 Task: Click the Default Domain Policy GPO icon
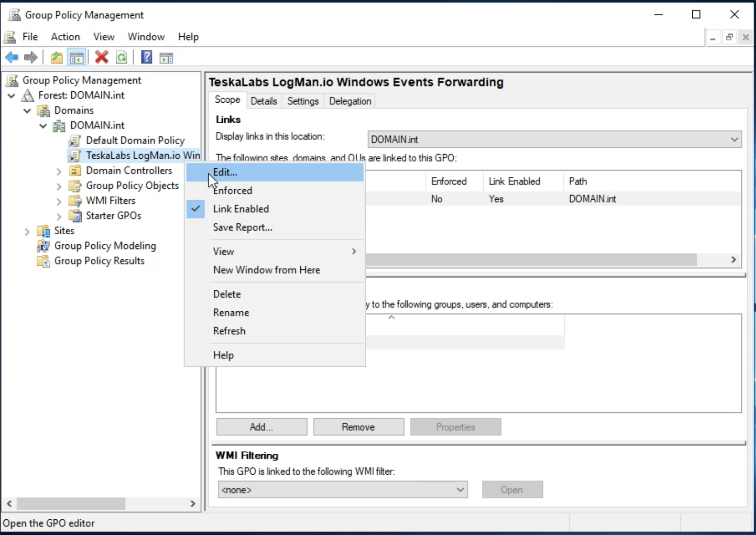[x=75, y=141]
